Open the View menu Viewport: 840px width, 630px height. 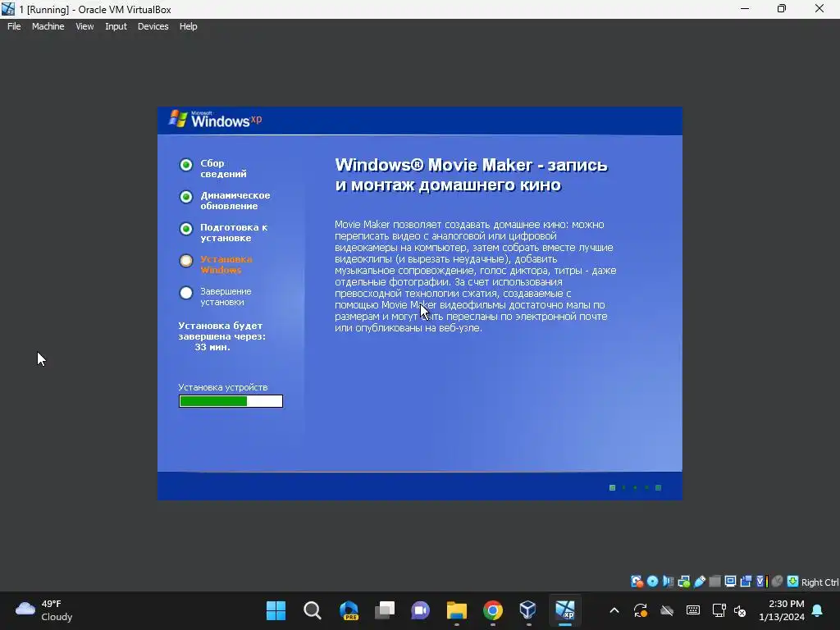pos(84,26)
